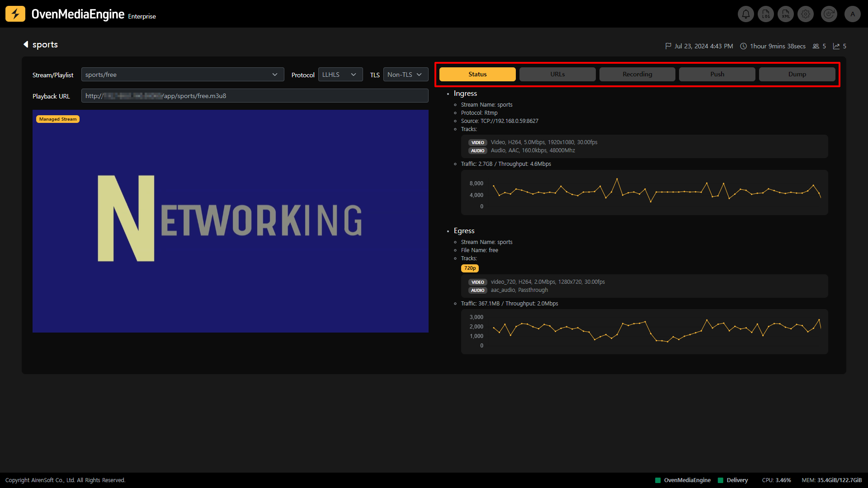Screen dimensions: 868x488
Task: Open the Push tab
Action: coord(717,74)
